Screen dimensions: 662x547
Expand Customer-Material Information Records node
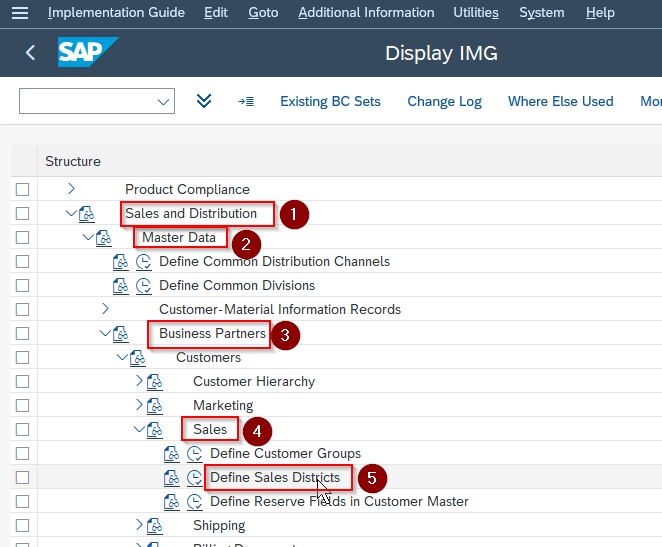click(105, 309)
